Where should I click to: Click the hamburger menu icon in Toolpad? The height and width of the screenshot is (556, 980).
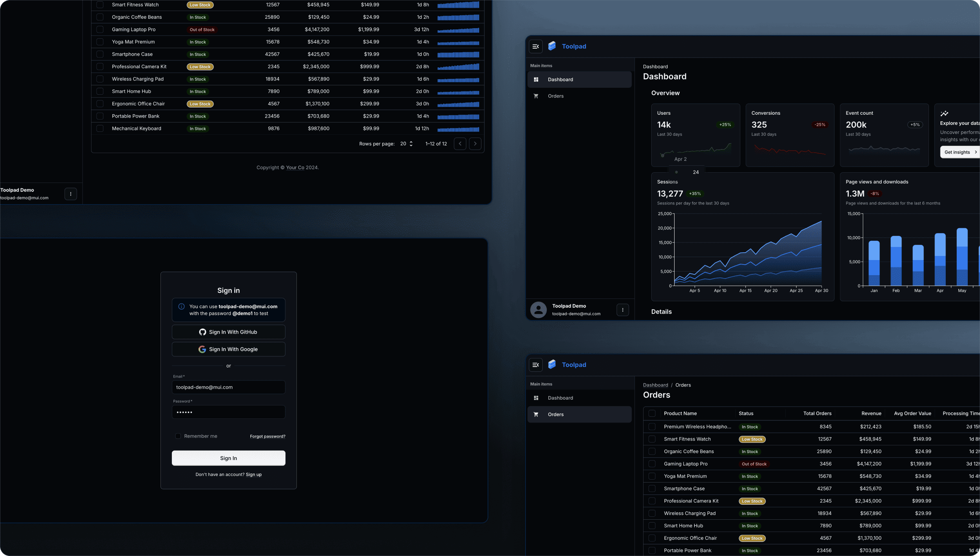536,47
